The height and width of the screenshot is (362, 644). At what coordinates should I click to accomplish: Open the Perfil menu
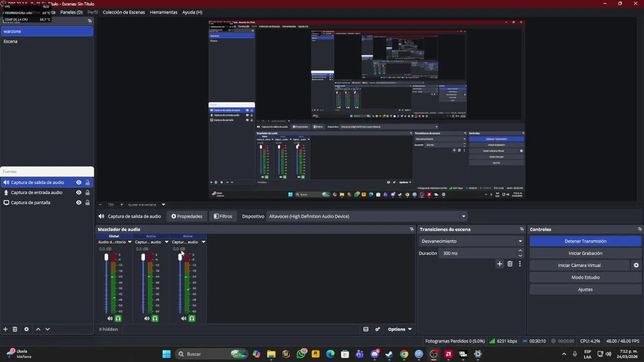[x=93, y=12]
